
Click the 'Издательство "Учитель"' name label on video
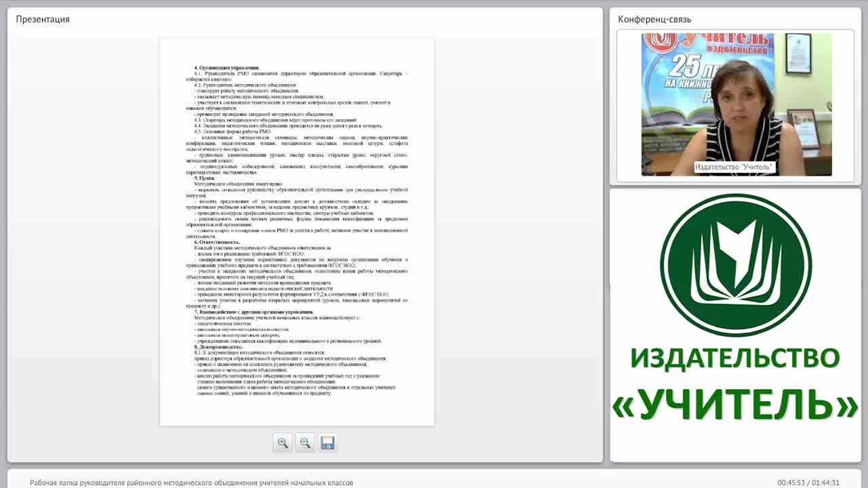(734, 167)
